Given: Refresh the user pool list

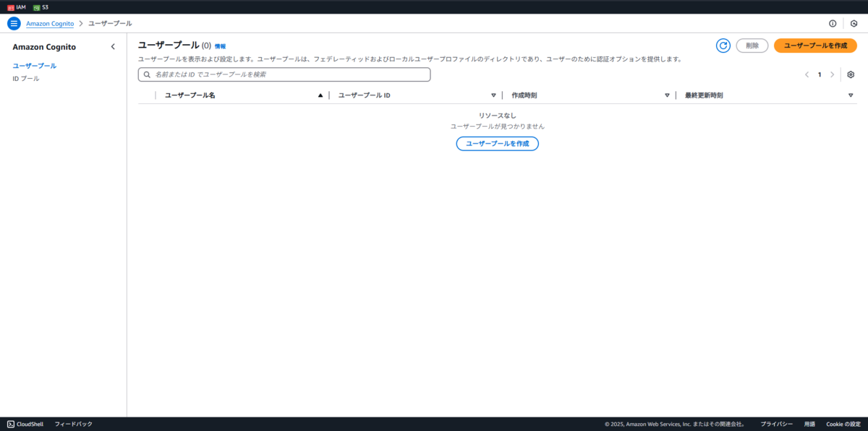Looking at the screenshot, I should click(x=723, y=45).
